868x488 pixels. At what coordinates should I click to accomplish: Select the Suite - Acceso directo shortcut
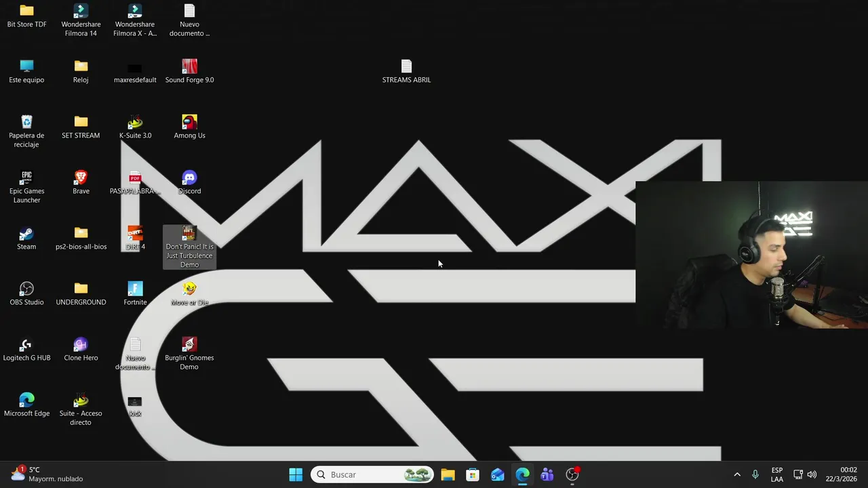[x=81, y=409]
